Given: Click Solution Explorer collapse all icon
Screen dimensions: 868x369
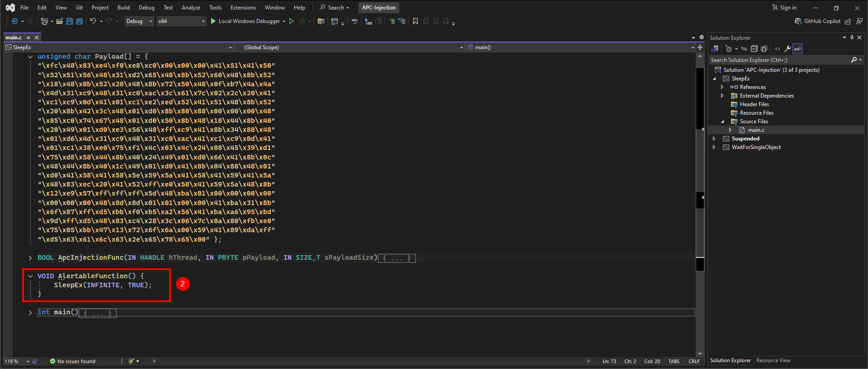Looking at the screenshot, I should pyautogui.click(x=754, y=49).
